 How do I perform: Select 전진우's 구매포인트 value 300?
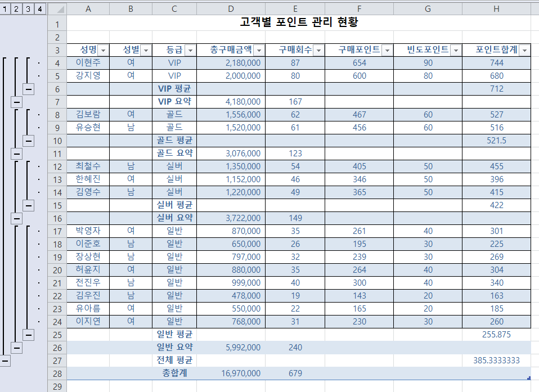(x=359, y=283)
